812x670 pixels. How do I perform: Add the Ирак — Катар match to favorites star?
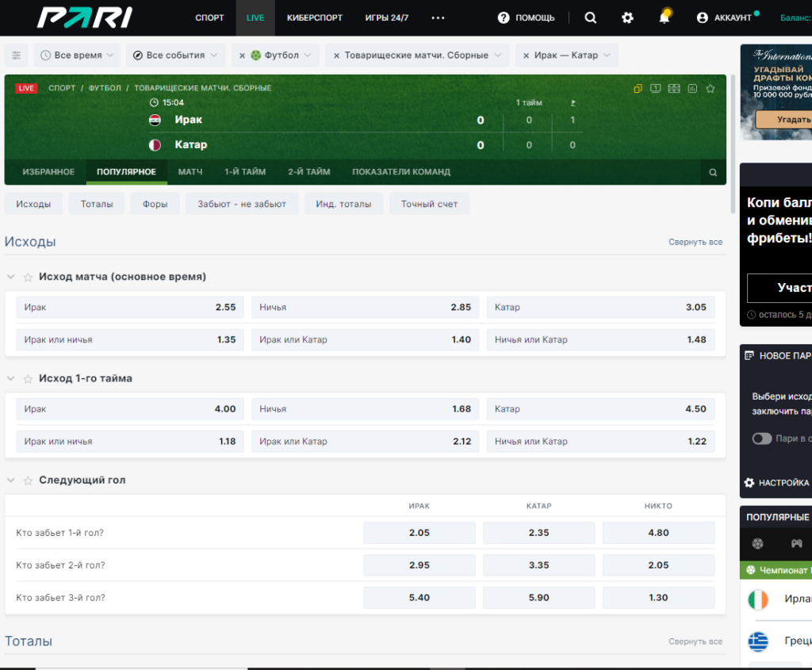710,89
